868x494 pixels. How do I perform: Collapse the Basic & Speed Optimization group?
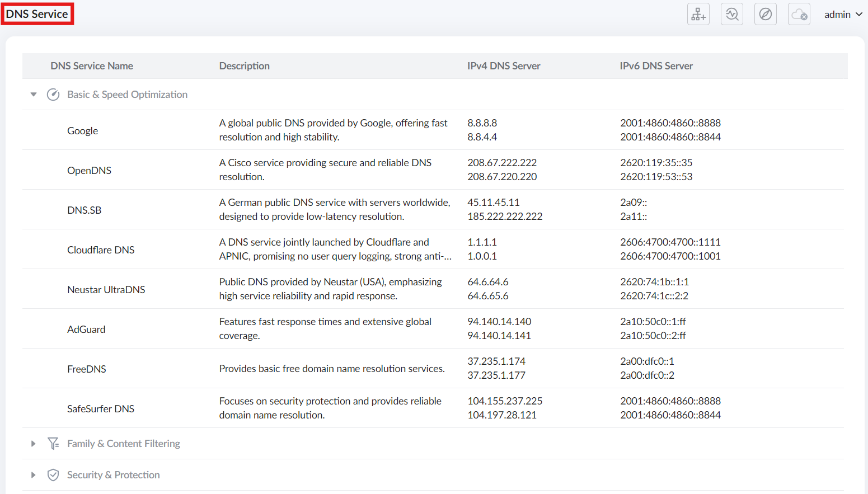click(x=34, y=95)
